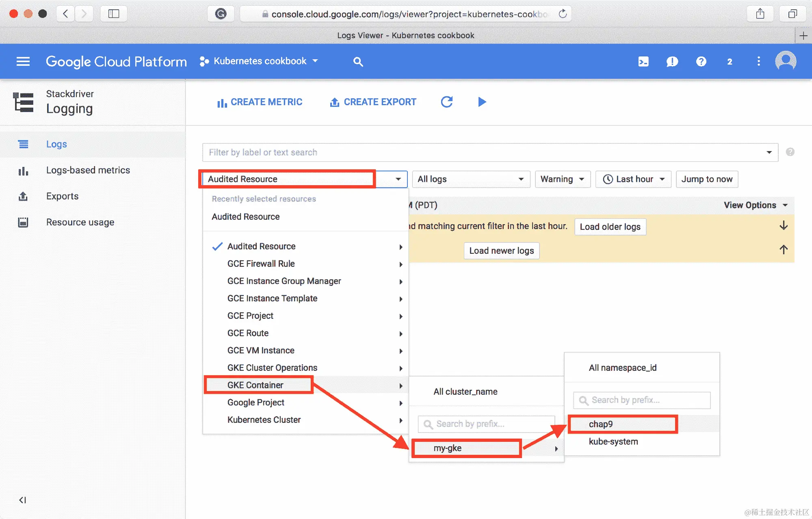The width and height of the screenshot is (812, 519).
Task: Expand the All logs dropdown
Action: [470, 179]
